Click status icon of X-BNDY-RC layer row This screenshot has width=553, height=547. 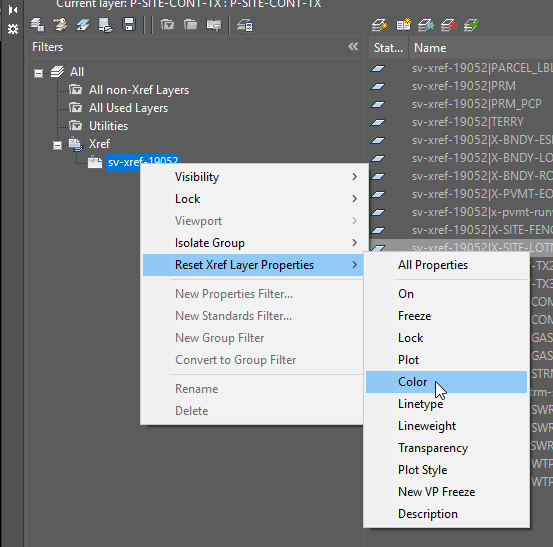378,176
